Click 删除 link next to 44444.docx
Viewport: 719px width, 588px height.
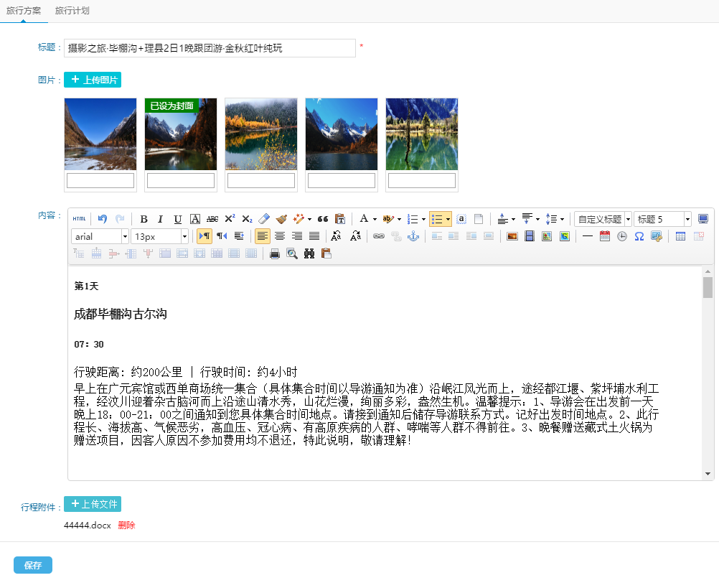tap(126, 526)
